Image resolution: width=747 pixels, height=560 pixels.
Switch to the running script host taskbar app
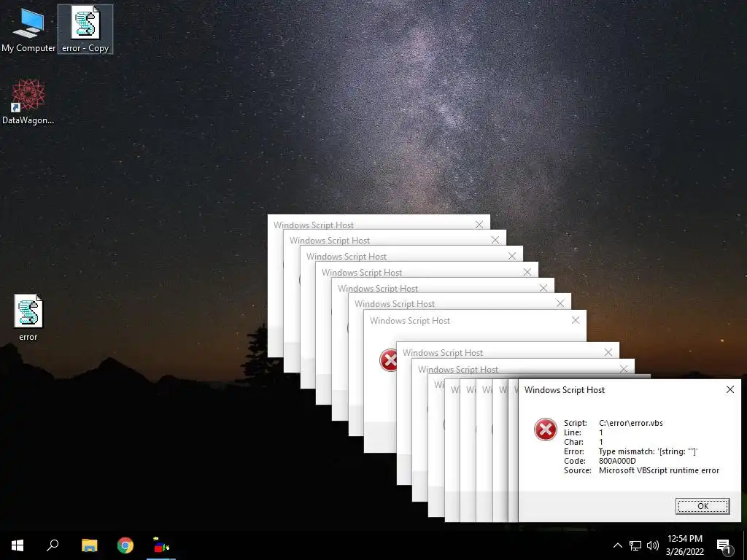pos(161,545)
